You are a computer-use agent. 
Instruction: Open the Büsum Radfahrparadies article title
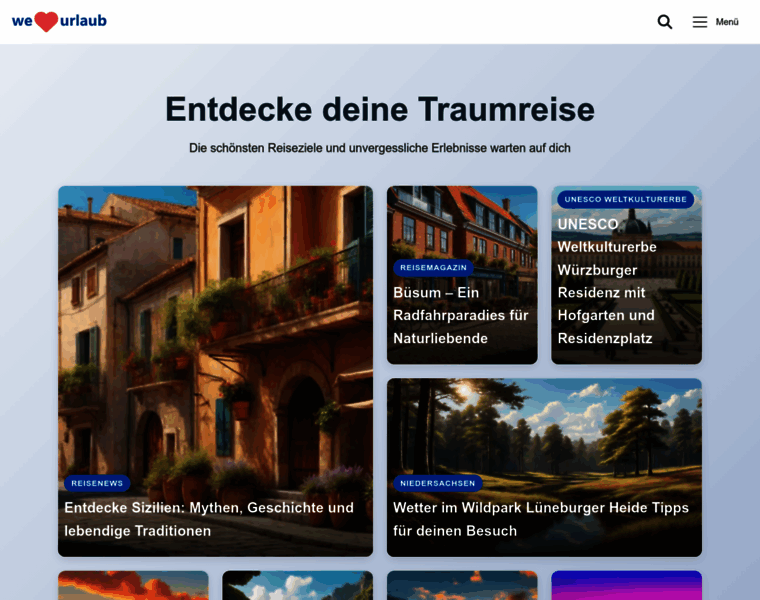point(461,315)
